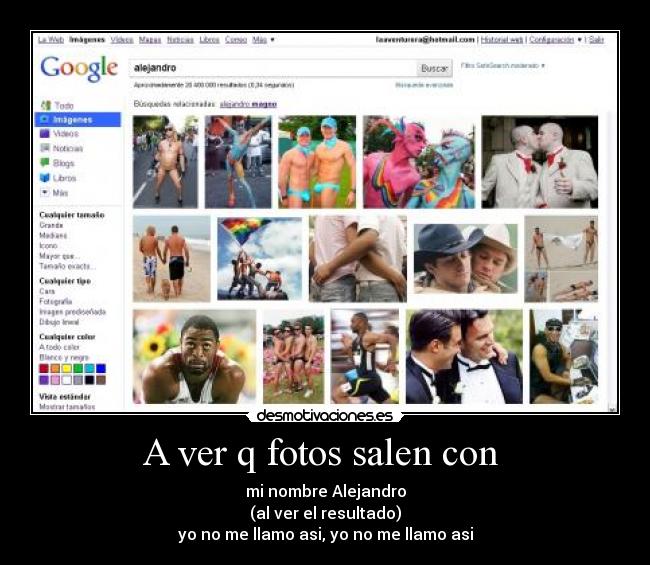Screen dimensions: 650x565
Task: Select the A todo color filter
Action: [x=59, y=347]
